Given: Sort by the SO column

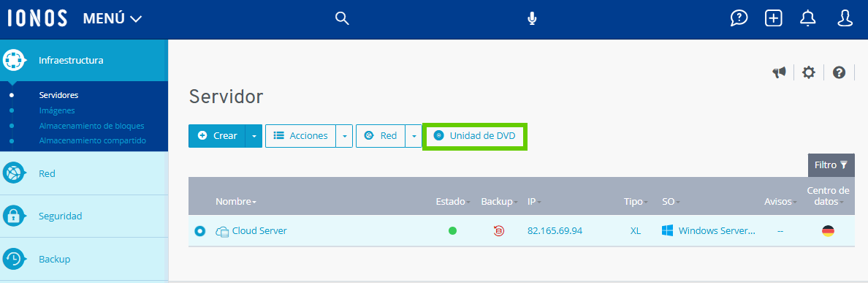Looking at the screenshot, I should click(671, 202).
